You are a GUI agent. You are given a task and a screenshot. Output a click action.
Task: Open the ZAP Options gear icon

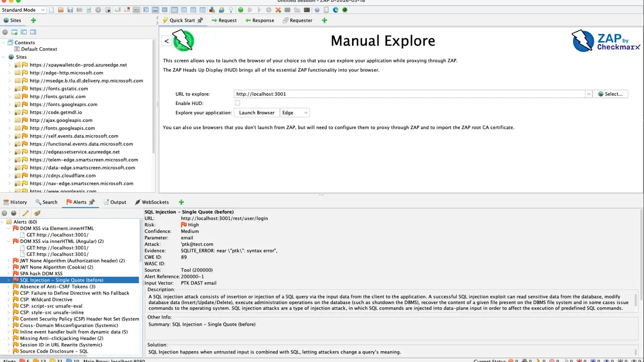pos(98,10)
